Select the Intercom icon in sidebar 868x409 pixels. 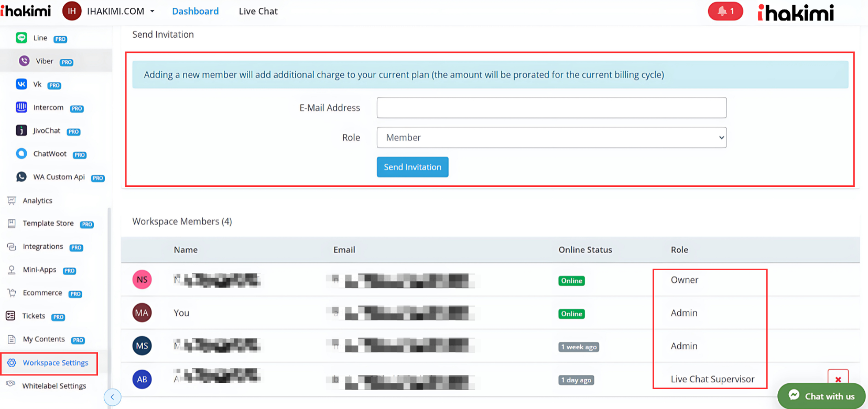(x=21, y=107)
